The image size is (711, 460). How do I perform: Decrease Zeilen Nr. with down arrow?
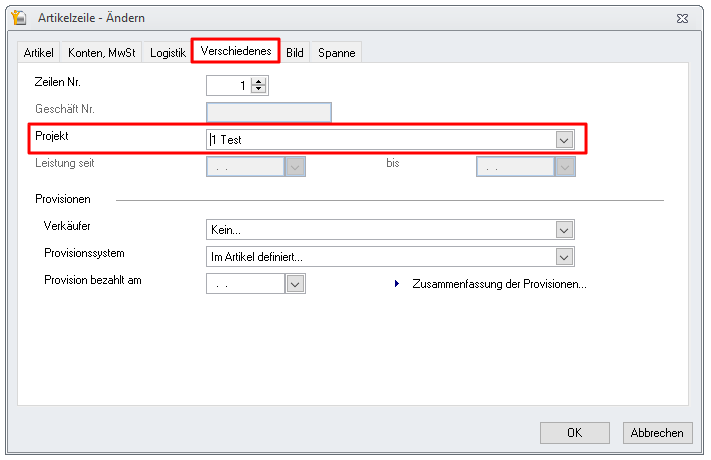click(260, 89)
